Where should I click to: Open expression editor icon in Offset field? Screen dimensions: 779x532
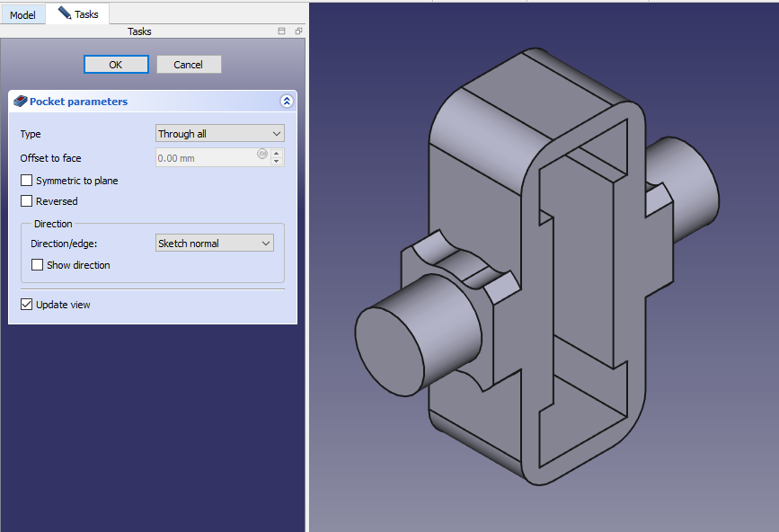262,155
